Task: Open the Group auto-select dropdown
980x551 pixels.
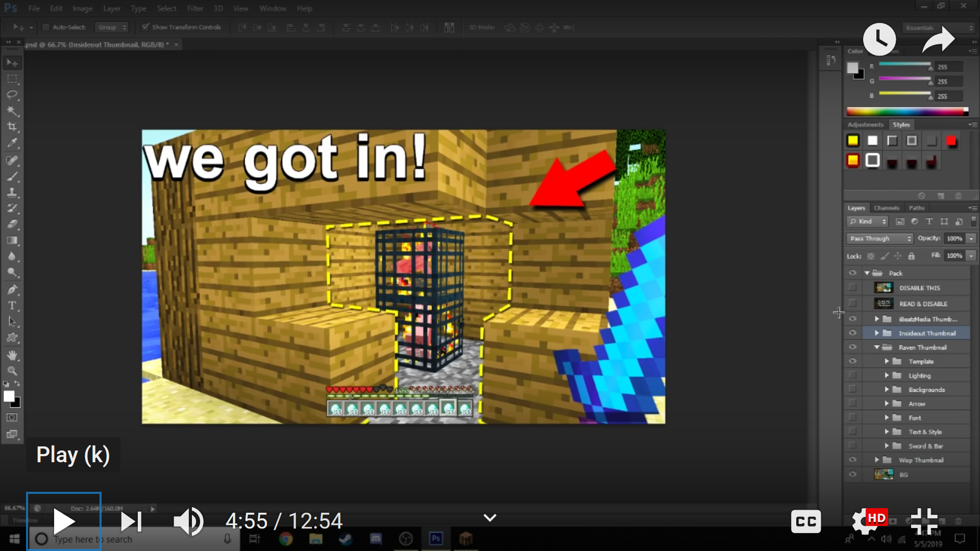Action: pos(112,27)
